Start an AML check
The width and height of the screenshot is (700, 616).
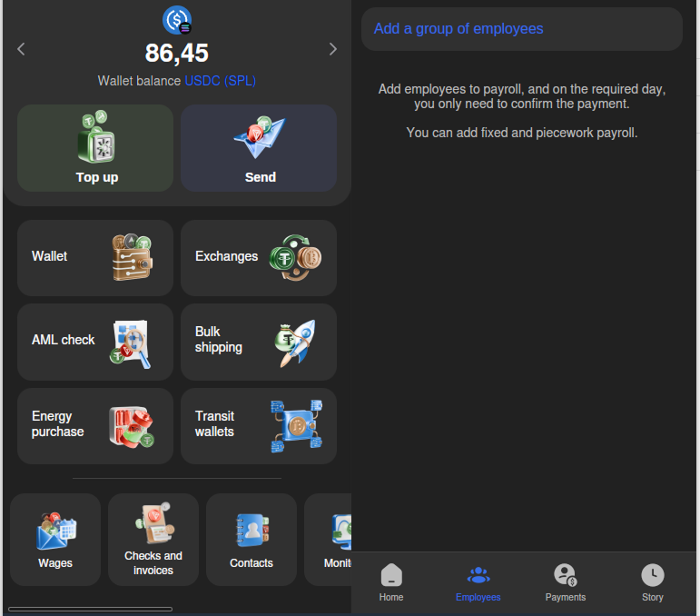click(x=95, y=341)
